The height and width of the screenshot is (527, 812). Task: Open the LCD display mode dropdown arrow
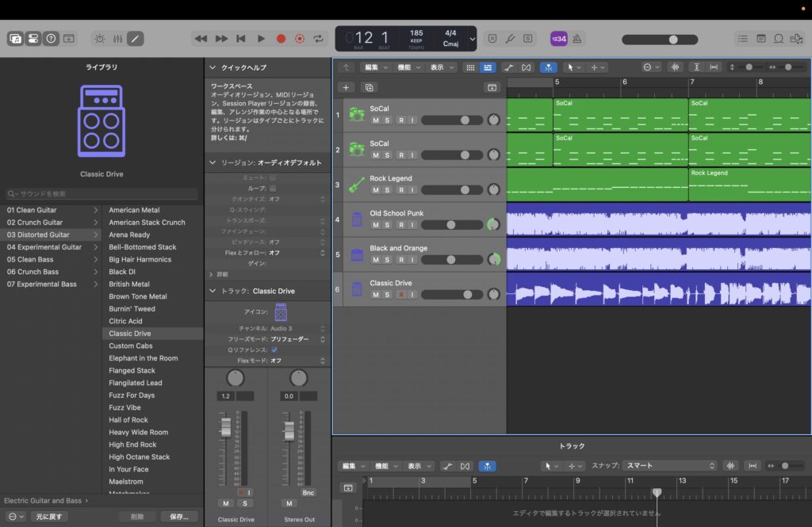[x=472, y=39]
